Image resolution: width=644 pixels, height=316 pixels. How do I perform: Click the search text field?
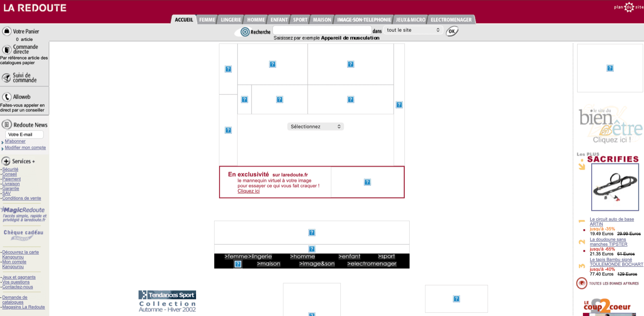[x=322, y=30]
